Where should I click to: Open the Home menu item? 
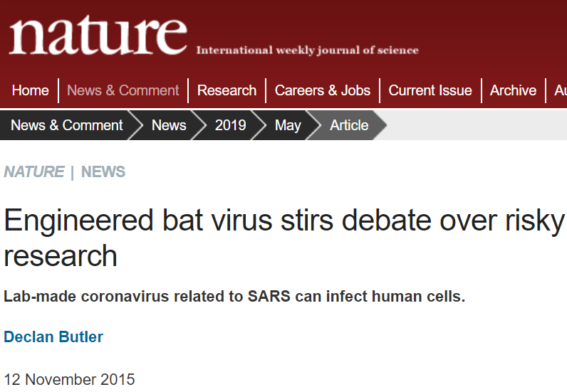(x=31, y=90)
